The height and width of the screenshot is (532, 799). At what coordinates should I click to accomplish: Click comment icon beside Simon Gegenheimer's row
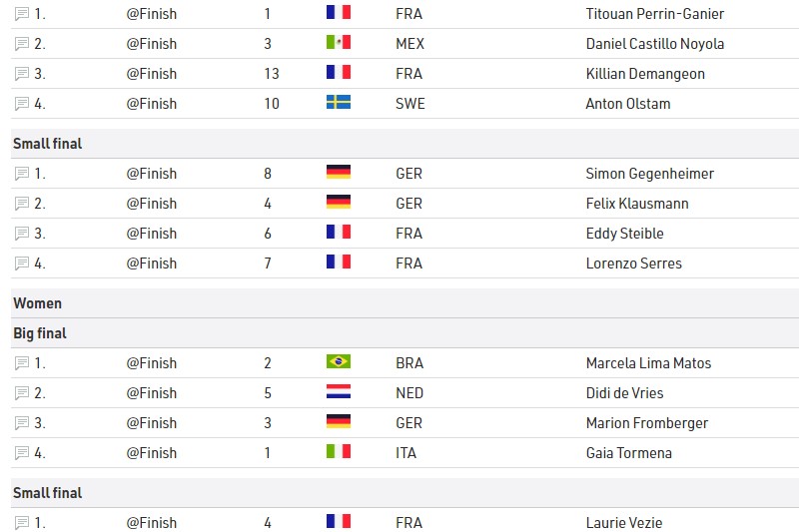coord(22,174)
